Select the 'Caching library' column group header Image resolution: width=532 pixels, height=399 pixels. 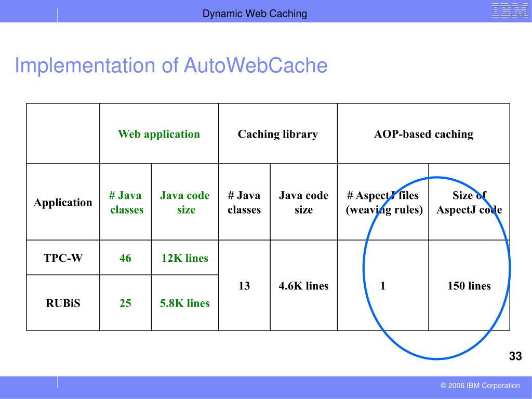point(278,134)
